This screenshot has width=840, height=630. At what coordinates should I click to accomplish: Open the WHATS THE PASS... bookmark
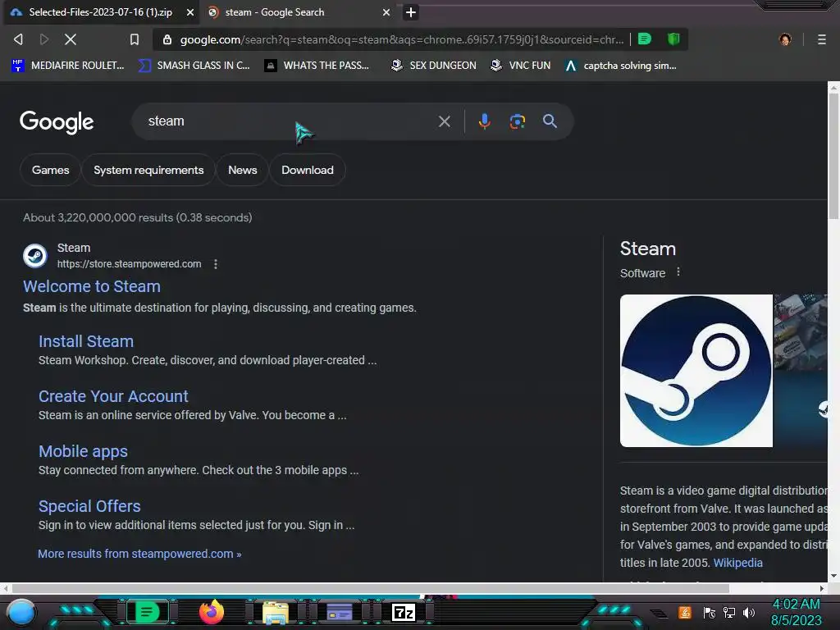[317, 66]
